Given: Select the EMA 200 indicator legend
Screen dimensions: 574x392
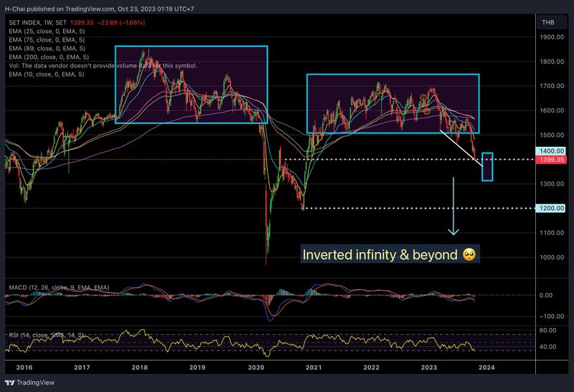Looking at the screenshot, I should pyautogui.click(x=48, y=57).
